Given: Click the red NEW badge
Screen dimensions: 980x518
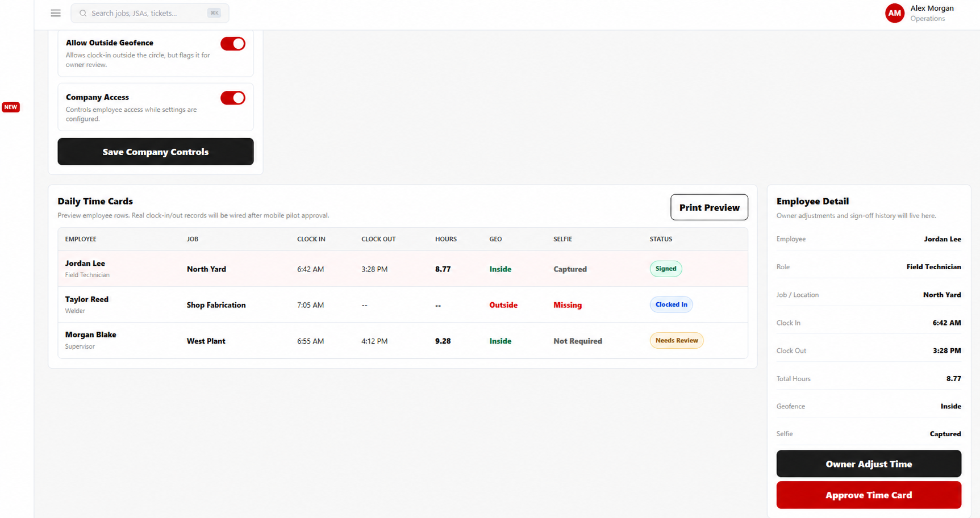Looking at the screenshot, I should [x=11, y=107].
